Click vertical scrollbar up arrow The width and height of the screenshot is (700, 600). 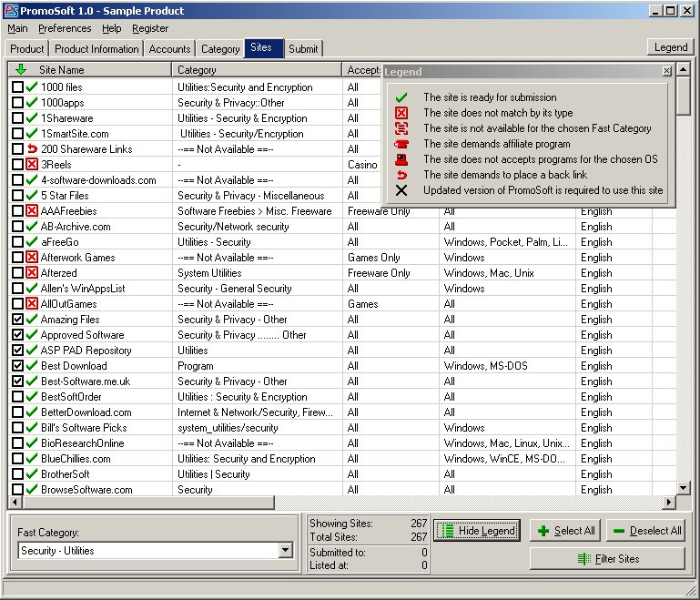pos(683,69)
